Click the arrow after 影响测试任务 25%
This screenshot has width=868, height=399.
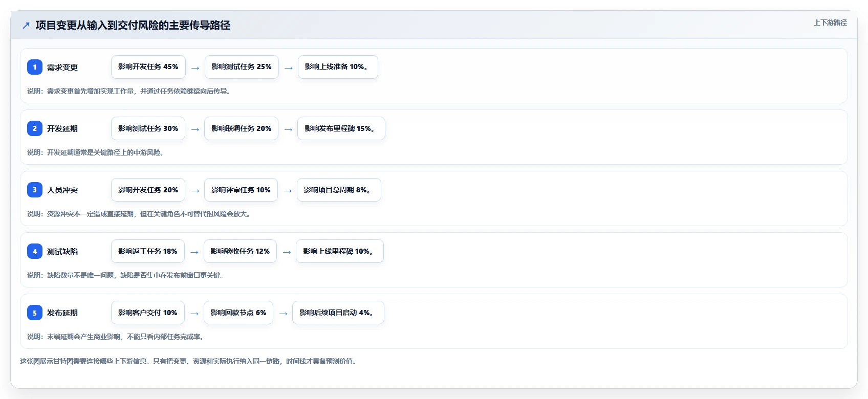coord(289,68)
